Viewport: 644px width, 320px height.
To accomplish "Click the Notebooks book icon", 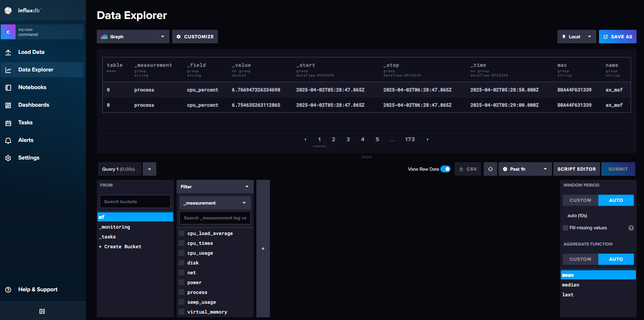I will (x=8, y=87).
